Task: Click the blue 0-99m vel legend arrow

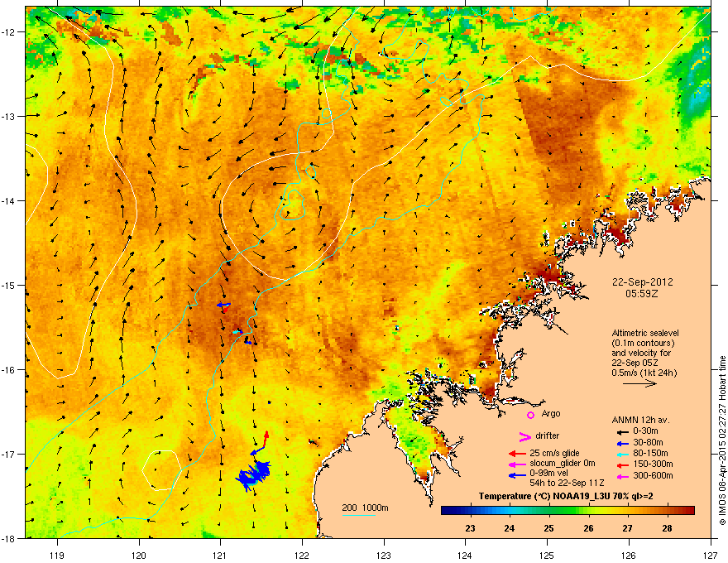Action: pos(517,475)
